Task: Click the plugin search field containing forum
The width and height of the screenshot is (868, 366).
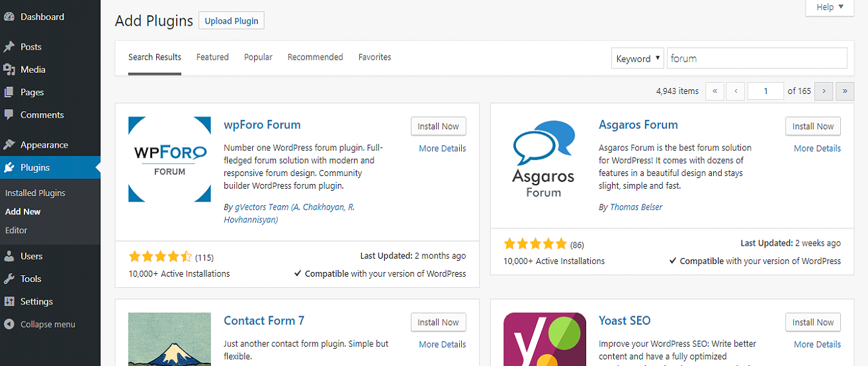Action: (x=757, y=58)
